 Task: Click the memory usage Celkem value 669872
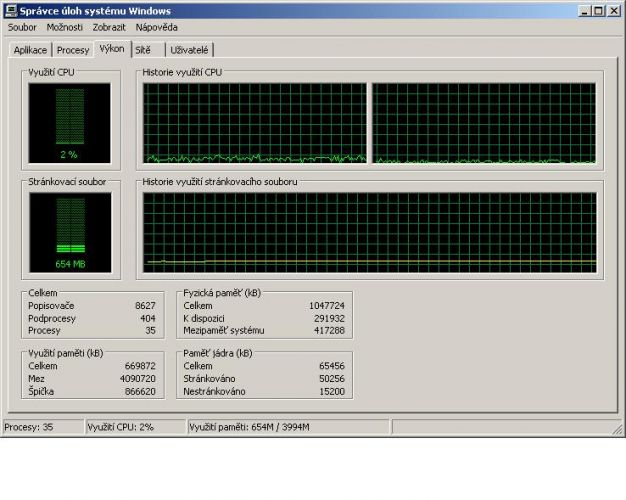tap(140, 366)
